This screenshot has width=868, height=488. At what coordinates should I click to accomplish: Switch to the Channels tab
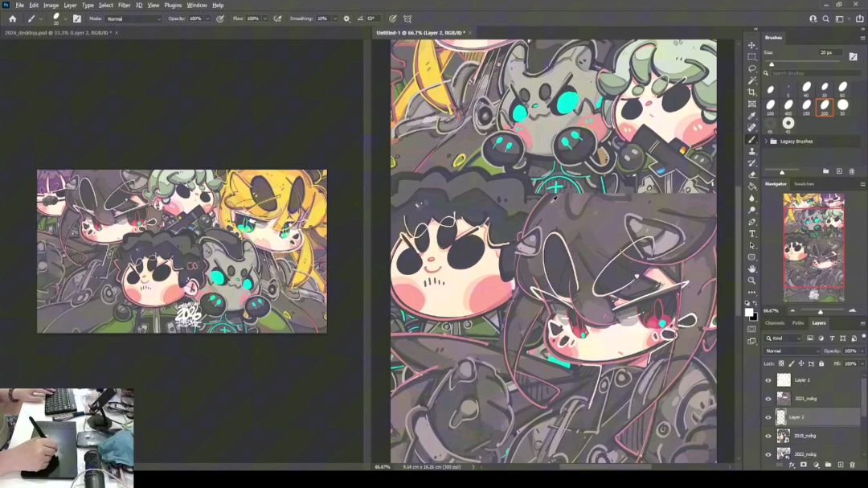point(774,322)
